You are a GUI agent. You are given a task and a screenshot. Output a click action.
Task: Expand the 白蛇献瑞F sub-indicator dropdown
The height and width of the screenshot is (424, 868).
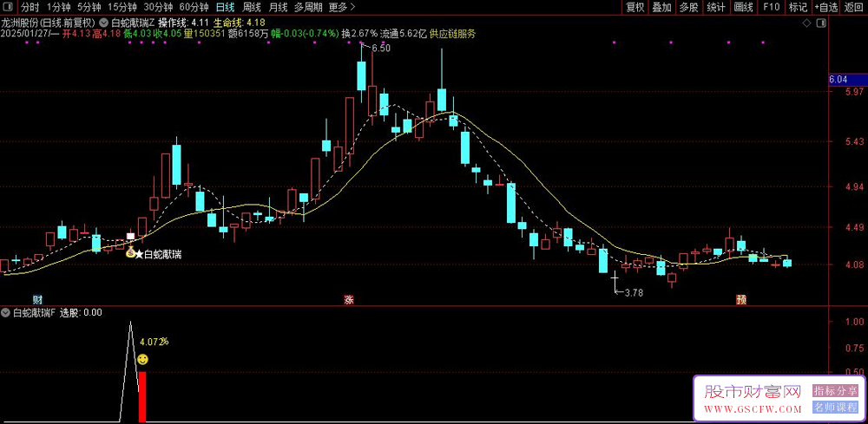tap(4, 312)
